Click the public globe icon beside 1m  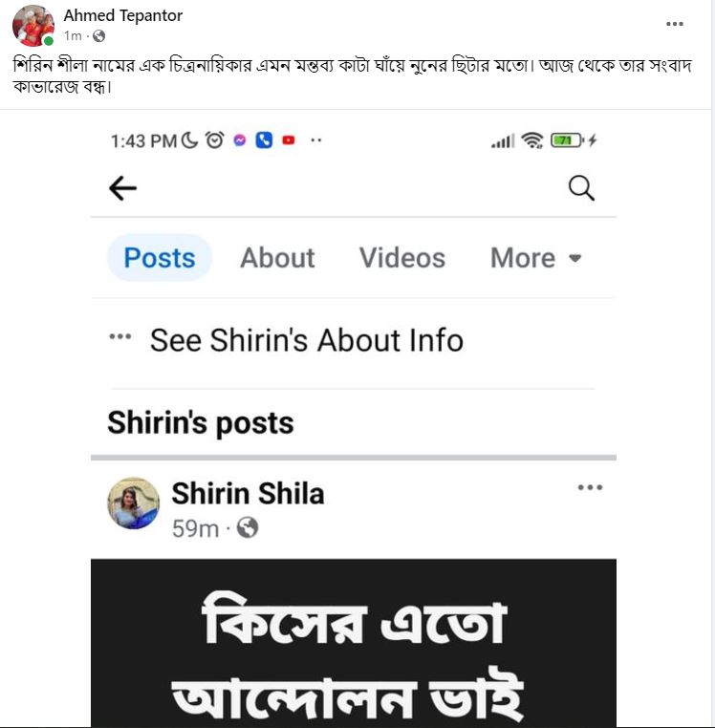pos(99,35)
